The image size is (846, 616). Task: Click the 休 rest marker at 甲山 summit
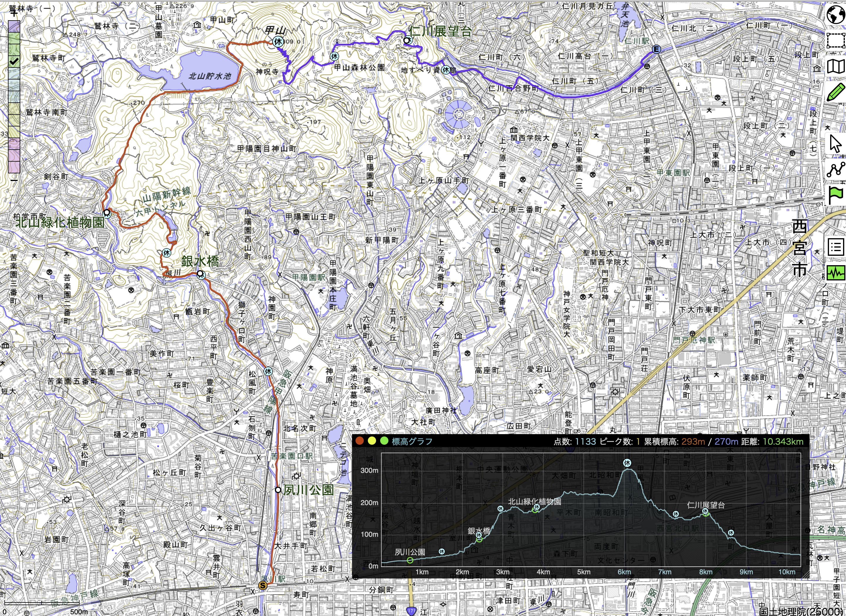coord(278,42)
